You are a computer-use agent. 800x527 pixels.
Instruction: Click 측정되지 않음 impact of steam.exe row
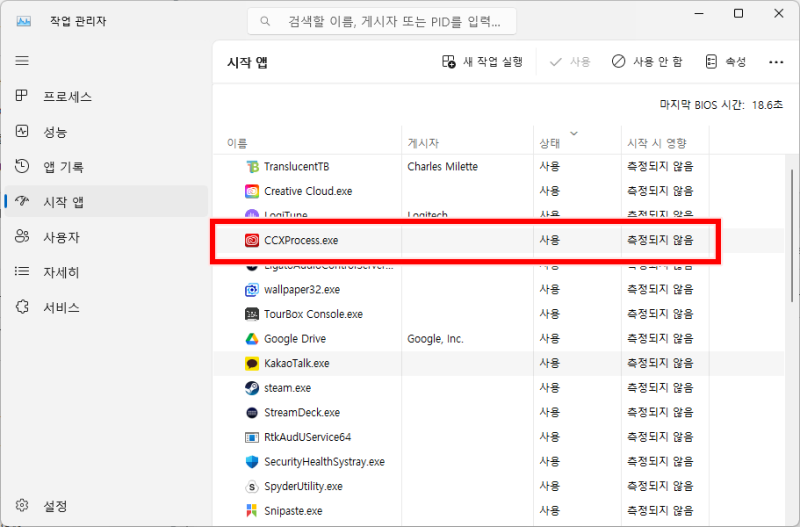(x=660, y=388)
